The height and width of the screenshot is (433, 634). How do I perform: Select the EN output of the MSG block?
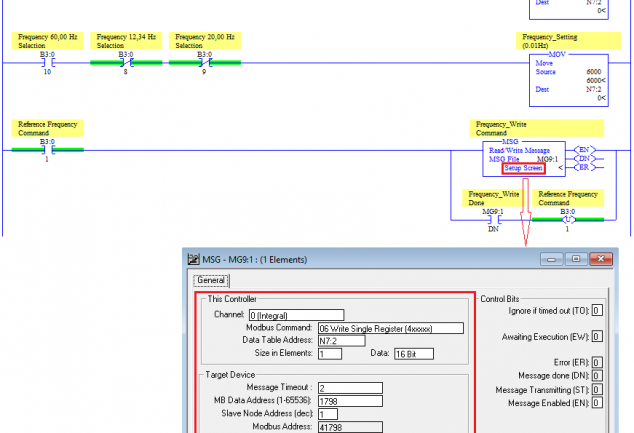(x=585, y=150)
